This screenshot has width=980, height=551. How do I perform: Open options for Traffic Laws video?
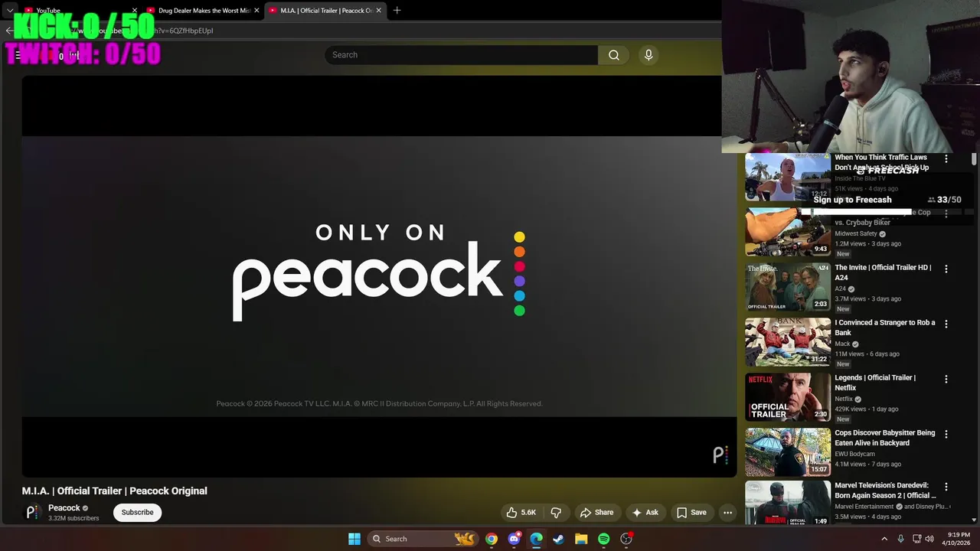pyautogui.click(x=946, y=158)
